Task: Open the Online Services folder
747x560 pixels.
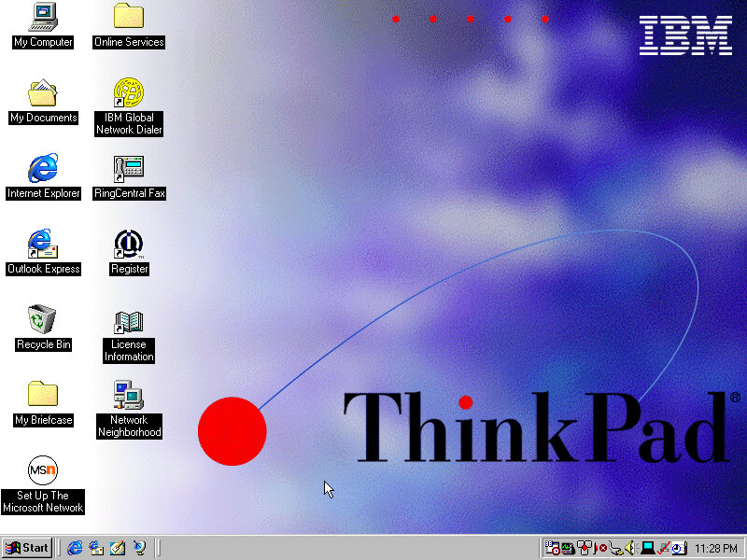Action: point(129,17)
